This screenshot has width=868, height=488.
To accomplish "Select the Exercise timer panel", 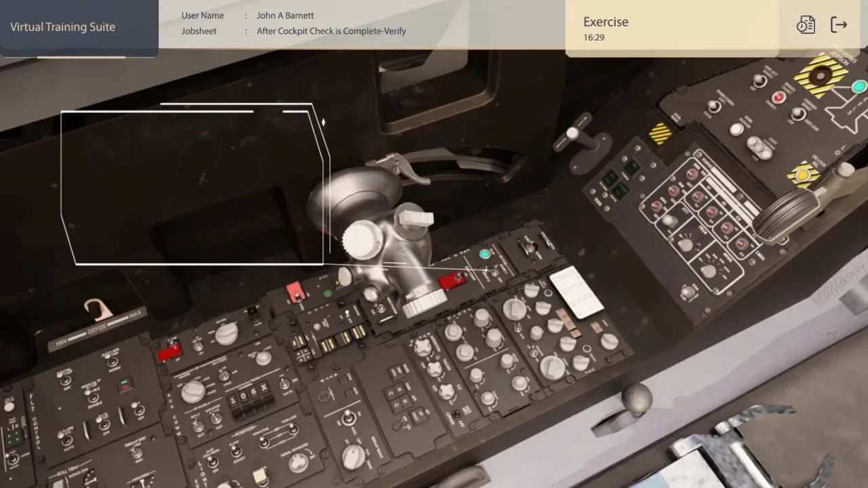I will click(671, 28).
